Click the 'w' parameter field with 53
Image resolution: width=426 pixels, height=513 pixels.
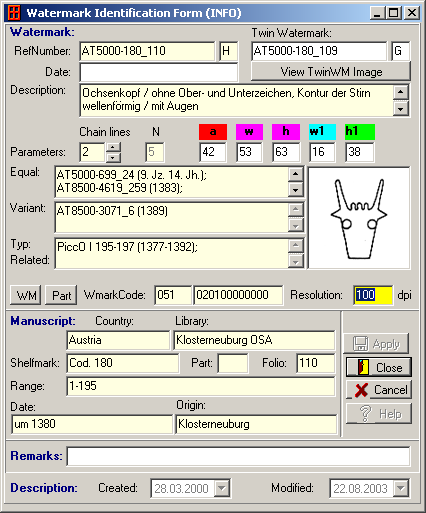[x=249, y=152]
